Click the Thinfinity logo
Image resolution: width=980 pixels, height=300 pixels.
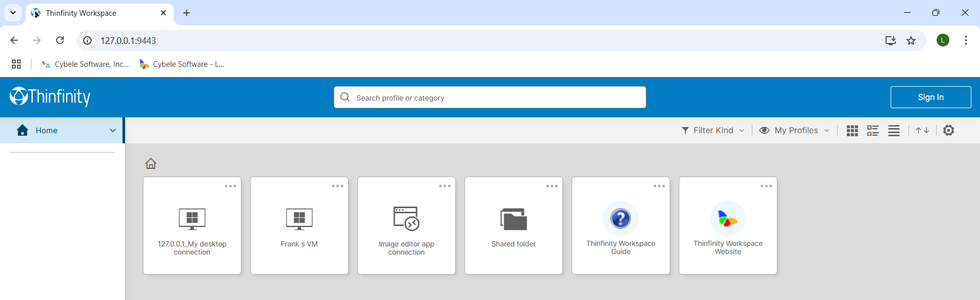pyautogui.click(x=50, y=96)
